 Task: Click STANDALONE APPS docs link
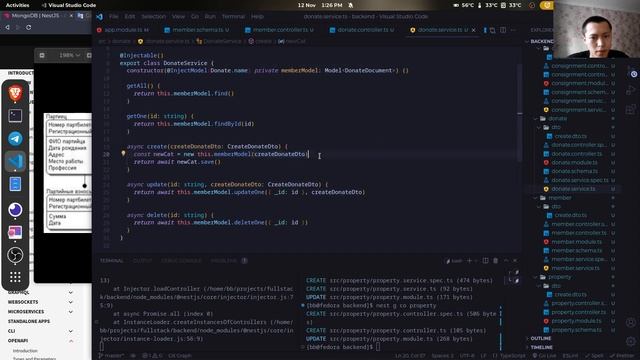(x=29, y=321)
